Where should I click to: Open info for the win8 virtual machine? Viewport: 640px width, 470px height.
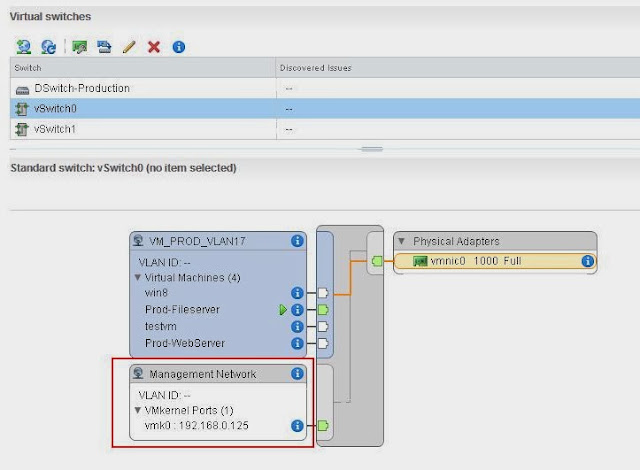pyautogui.click(x=297, y=293)
